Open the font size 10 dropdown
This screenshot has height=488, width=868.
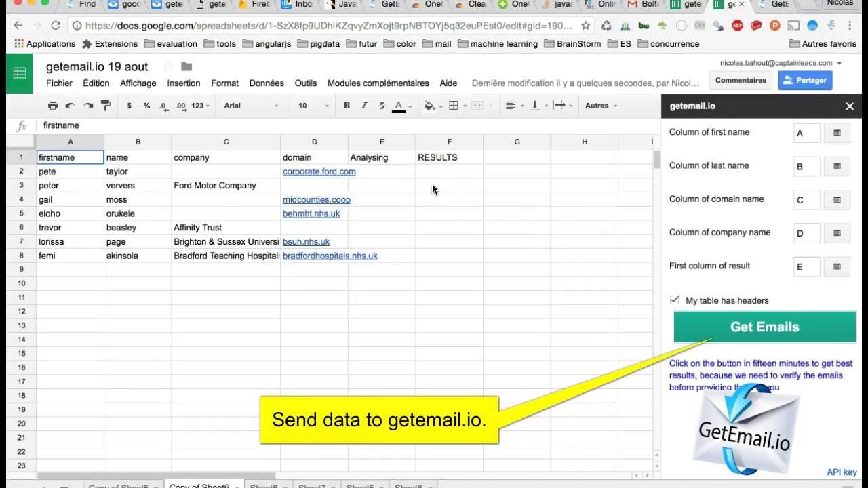tap(313, 106)
